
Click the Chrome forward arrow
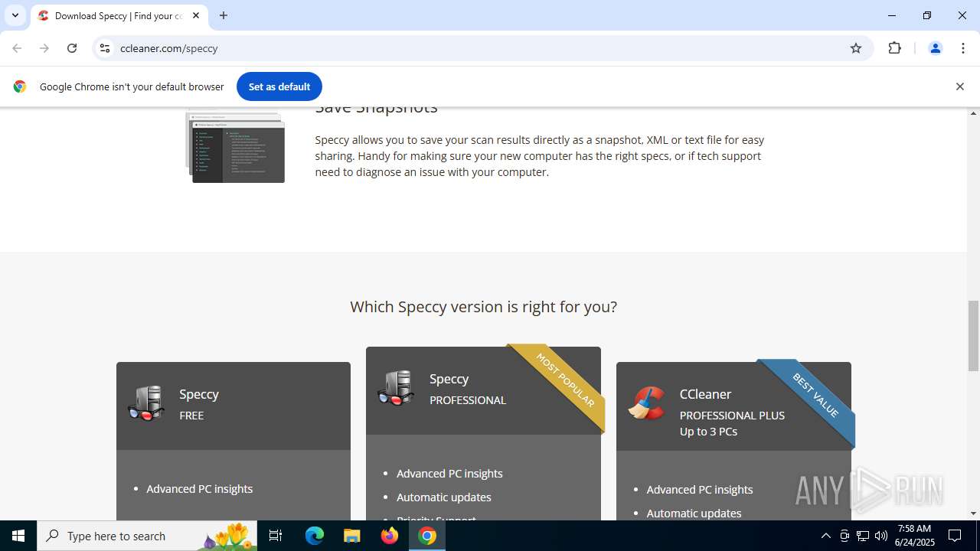pos(44,48)
